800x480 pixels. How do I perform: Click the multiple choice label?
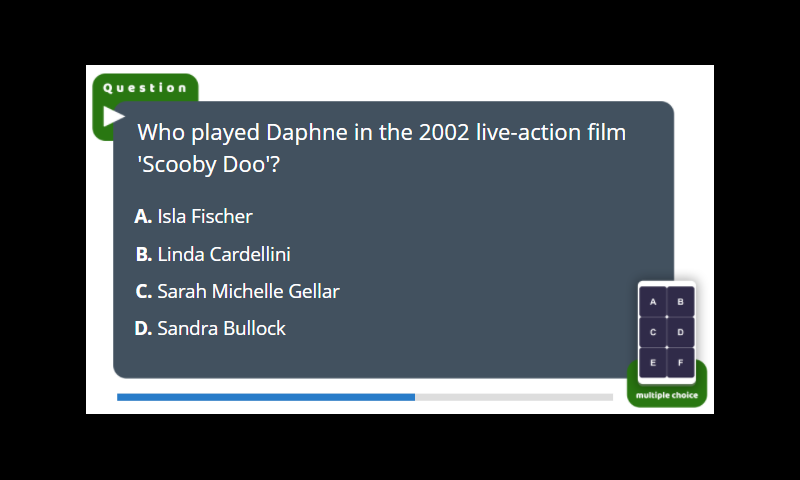667,395
